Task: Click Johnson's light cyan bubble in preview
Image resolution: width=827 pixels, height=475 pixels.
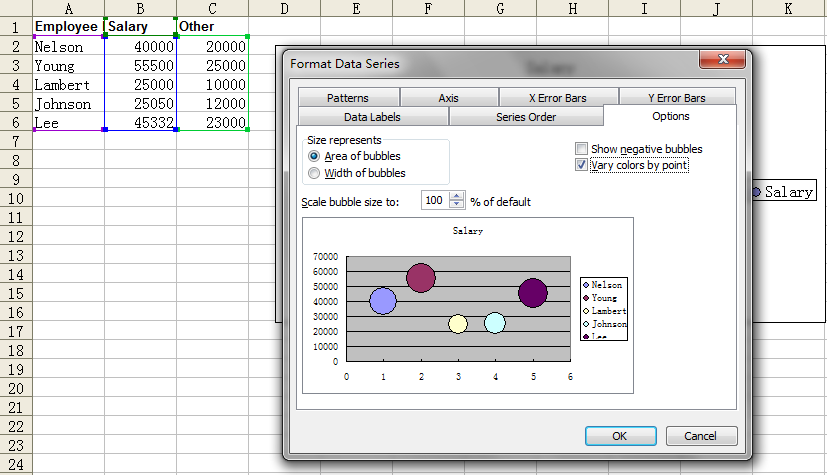Action: pos(495,323)
